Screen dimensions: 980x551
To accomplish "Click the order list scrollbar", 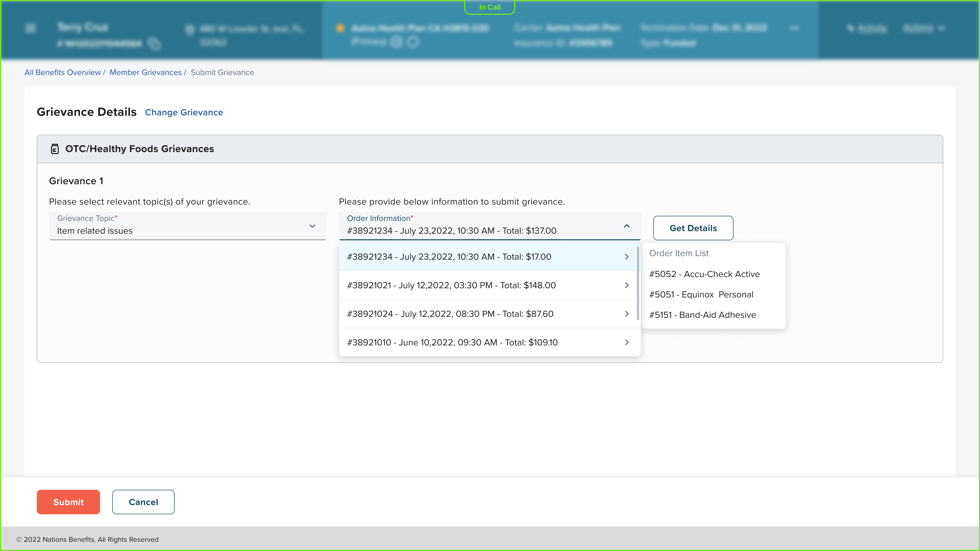I will click(638, 283).
